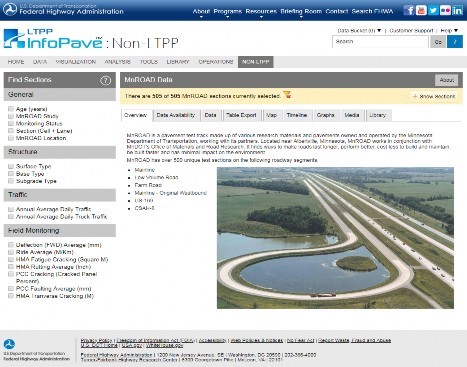Viewport: 467px width, 367px height.
Task: Expand the Briefing Room menu
Action: coord(301,12)
